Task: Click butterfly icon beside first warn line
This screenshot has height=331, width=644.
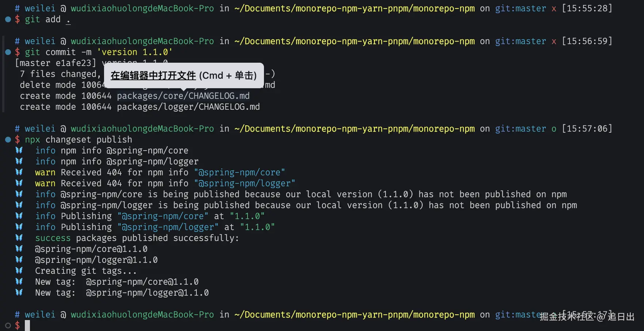Action: tap(19, 172)
